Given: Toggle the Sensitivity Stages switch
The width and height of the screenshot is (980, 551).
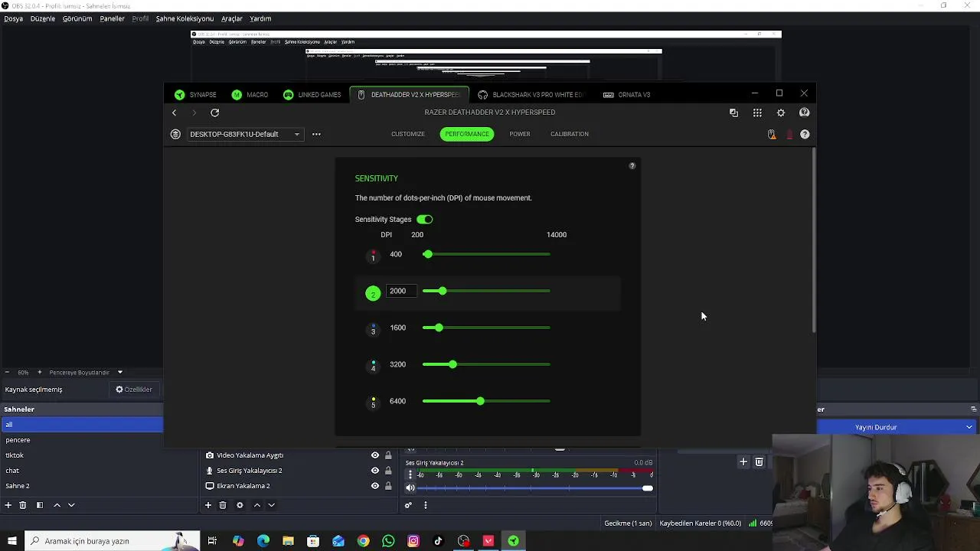Looking at the screenshot, I should pyautogui.click(x=425, y=220).
